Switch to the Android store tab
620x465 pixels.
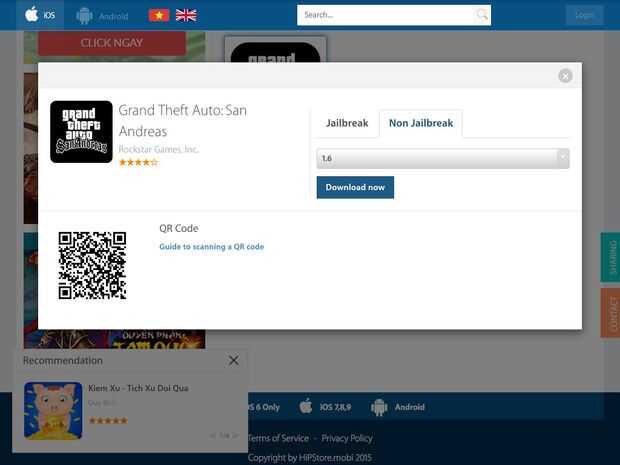(102, 15)
